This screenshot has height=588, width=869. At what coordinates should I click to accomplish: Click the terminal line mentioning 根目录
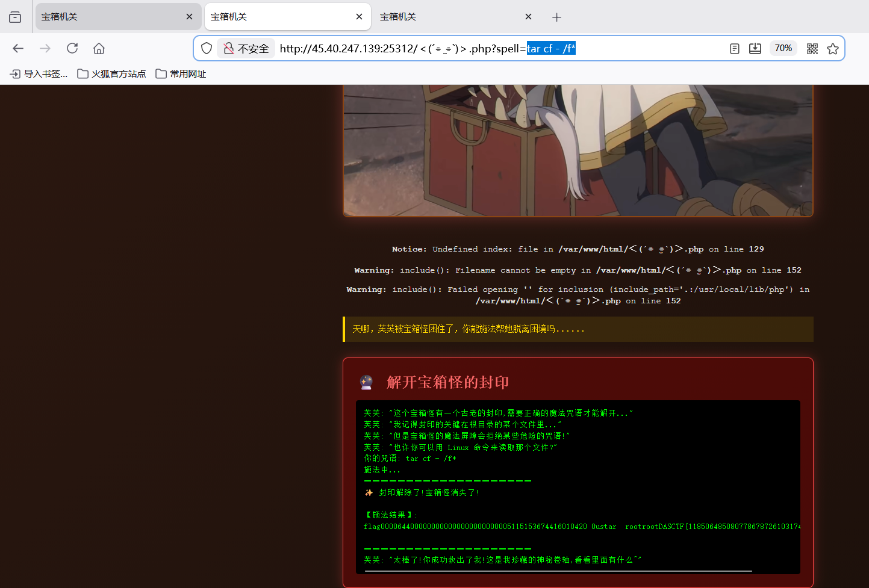(x=463, y=424)
